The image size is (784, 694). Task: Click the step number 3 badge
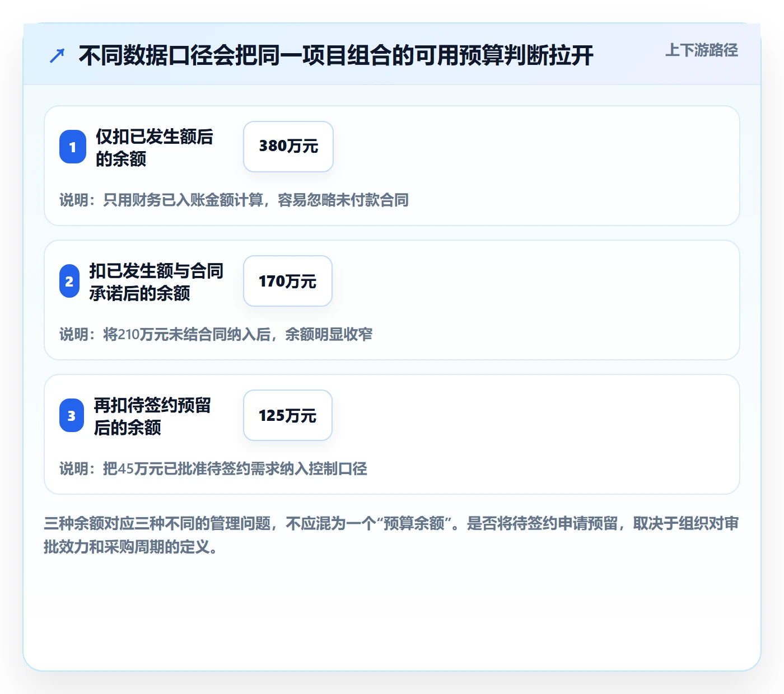[x=72, y=416]
